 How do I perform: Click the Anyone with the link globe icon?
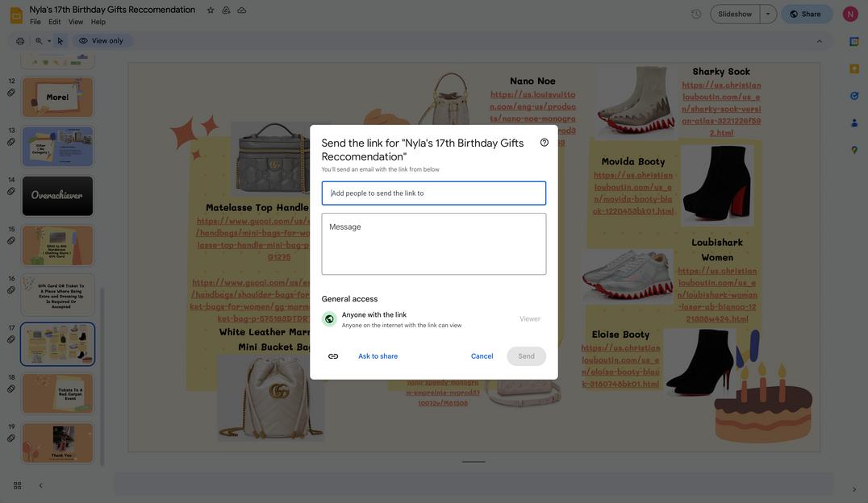click(329, 319)
